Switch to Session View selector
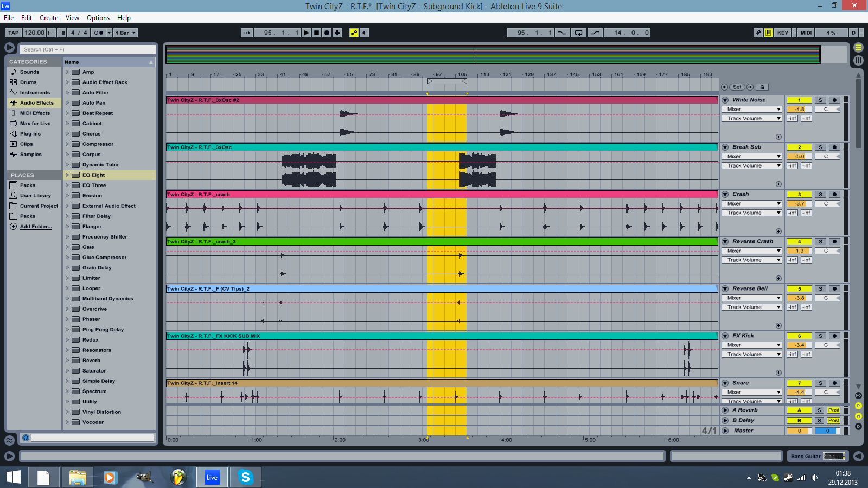868x488 pixels. (858, 60)
